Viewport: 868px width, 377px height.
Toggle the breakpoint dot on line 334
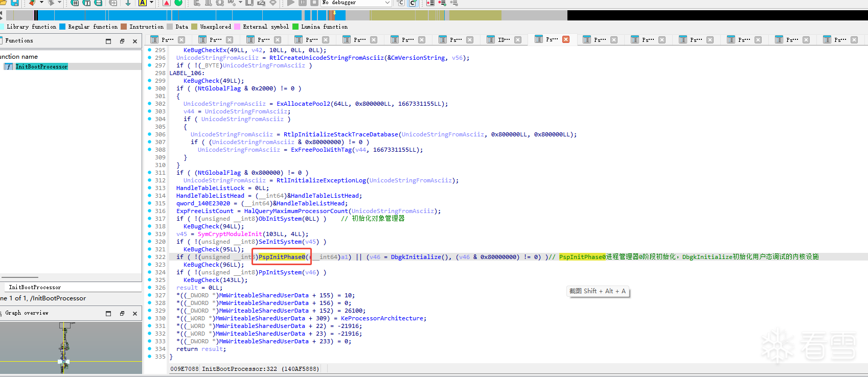pyautogui.click(x=149, y=349)
